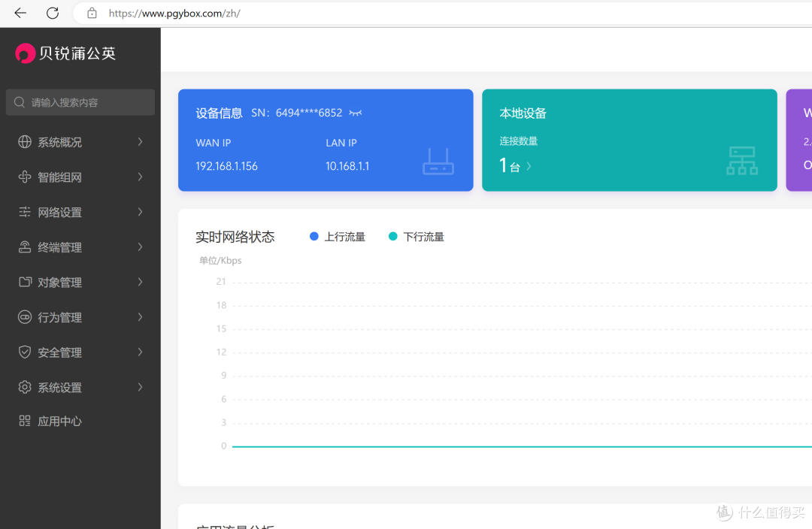Click the 智能组网 icon
The image size is (812, 529).
pos(25,177)
